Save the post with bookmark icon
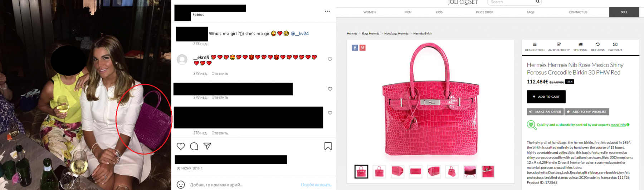Viewport: 644px width, 190px height. point(328,146)
